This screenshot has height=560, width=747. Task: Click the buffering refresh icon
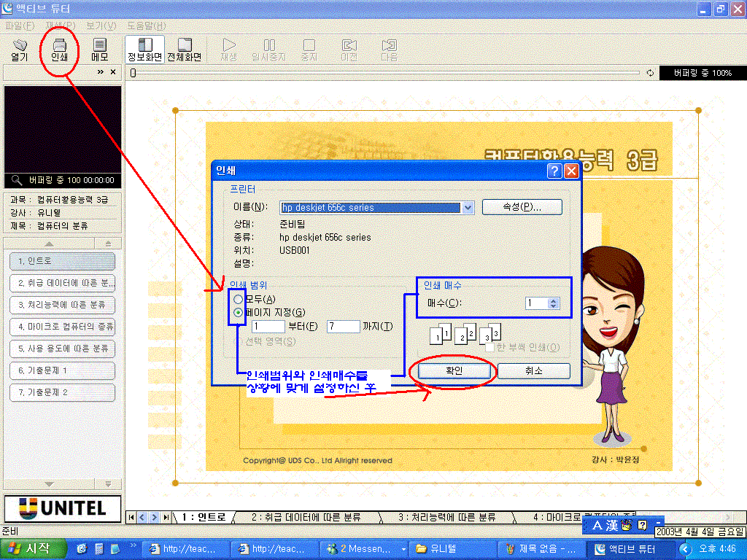click(x=650, y=73)
